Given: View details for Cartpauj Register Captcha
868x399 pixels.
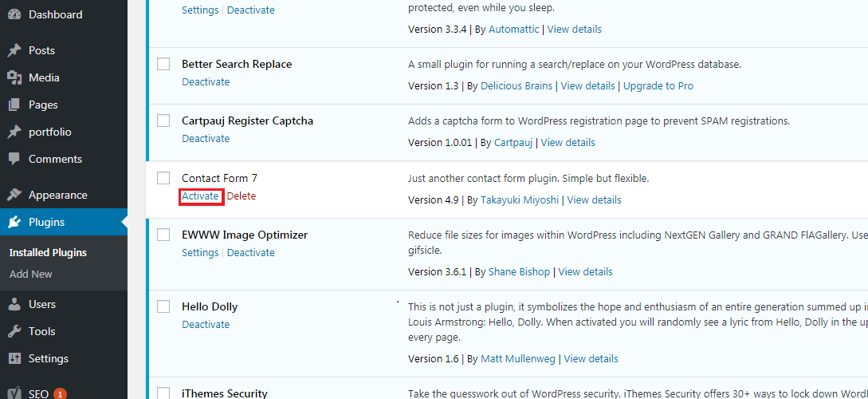Looking at the screenshot, I should tap(568, 143).
